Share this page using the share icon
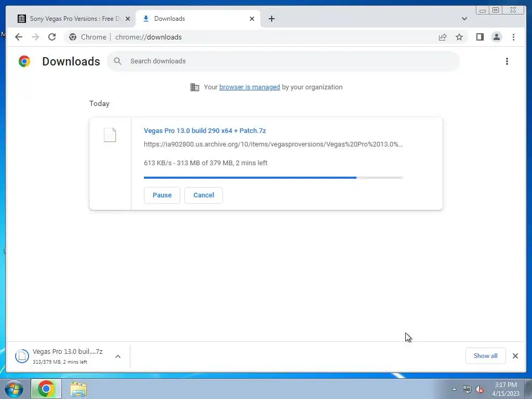Image resolution: width=532 pixels, height=399 pixels. tap(443, 37)
